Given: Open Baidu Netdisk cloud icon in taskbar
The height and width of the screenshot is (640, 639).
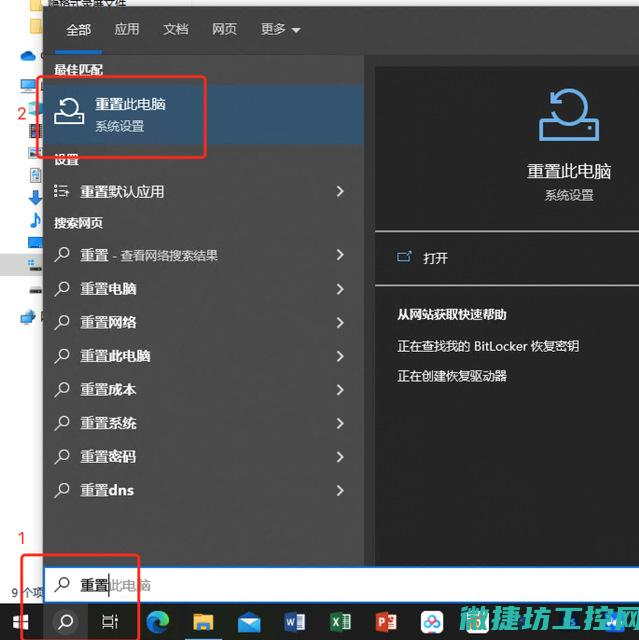Looking at the screenshot, I should point(432,622).
